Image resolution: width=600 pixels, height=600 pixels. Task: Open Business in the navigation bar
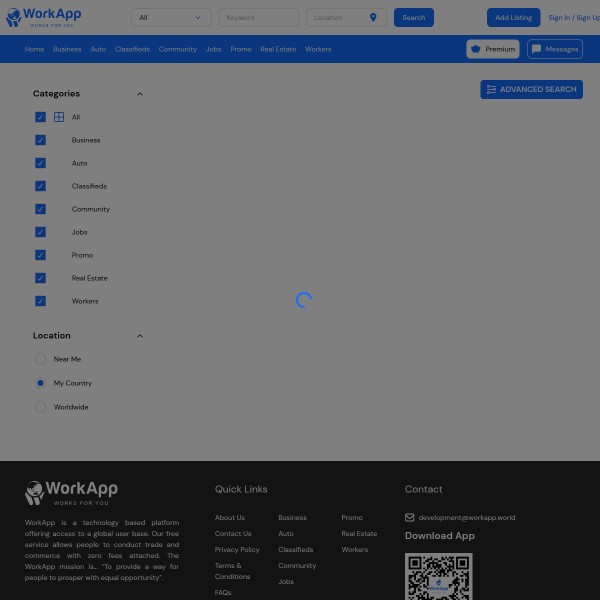[67, 49]
